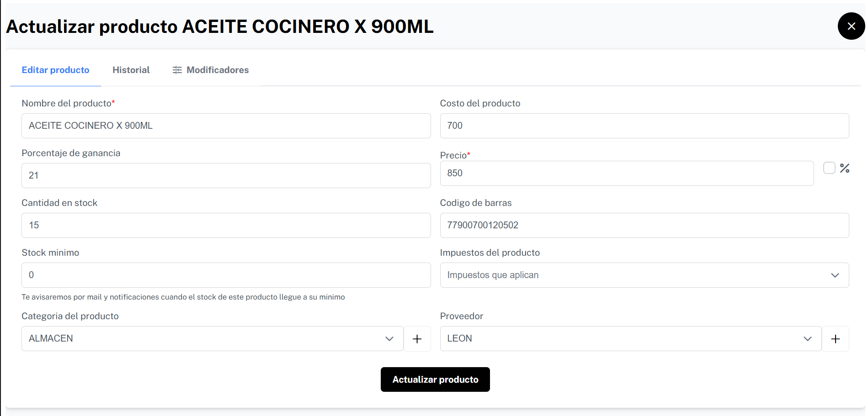Click the plus icon beside Proveedor
Screen dimensions: 868x416
point(836,338)
